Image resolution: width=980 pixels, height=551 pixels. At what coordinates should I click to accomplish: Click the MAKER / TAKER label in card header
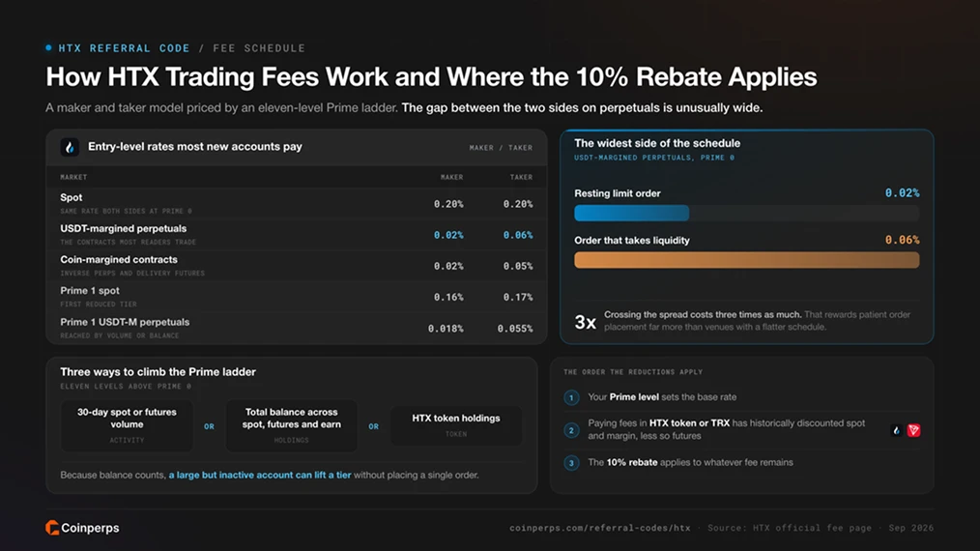coord(502,148)
